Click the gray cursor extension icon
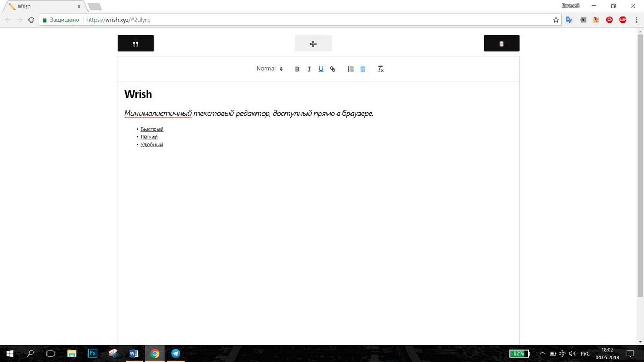Image resolution: width=644 pixels, height=362 pixels. pos(583,20)
